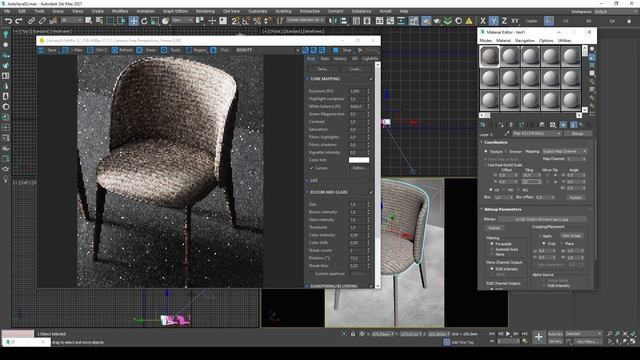Open the Graph Editors menu
The image size is (640, 360).
(176, 11)
